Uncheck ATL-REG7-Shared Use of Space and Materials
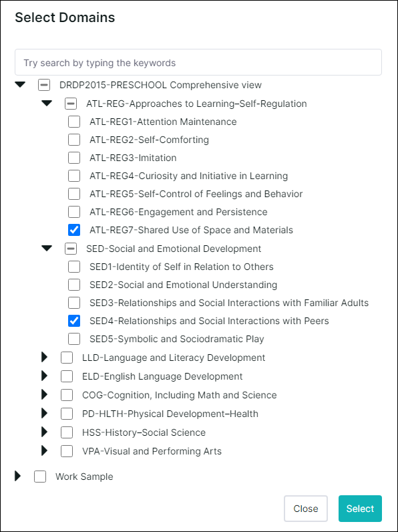The height and width of the screenshot is (532, 398). click(x=74, y=230)
